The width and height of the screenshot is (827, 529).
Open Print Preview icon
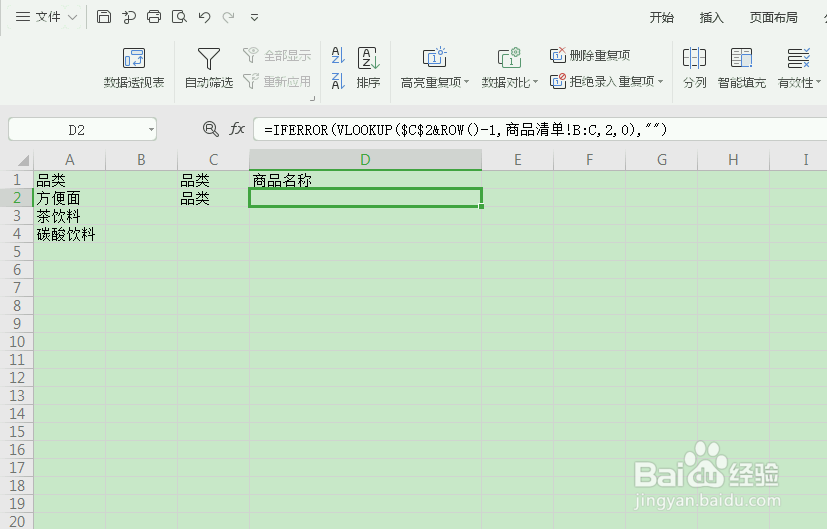coord(179,17)
